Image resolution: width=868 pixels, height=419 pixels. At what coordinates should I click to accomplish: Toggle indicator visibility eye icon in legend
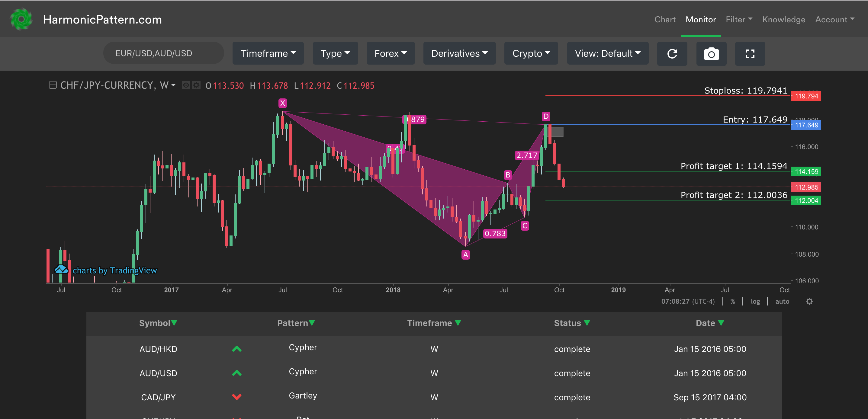click(186, 85)
